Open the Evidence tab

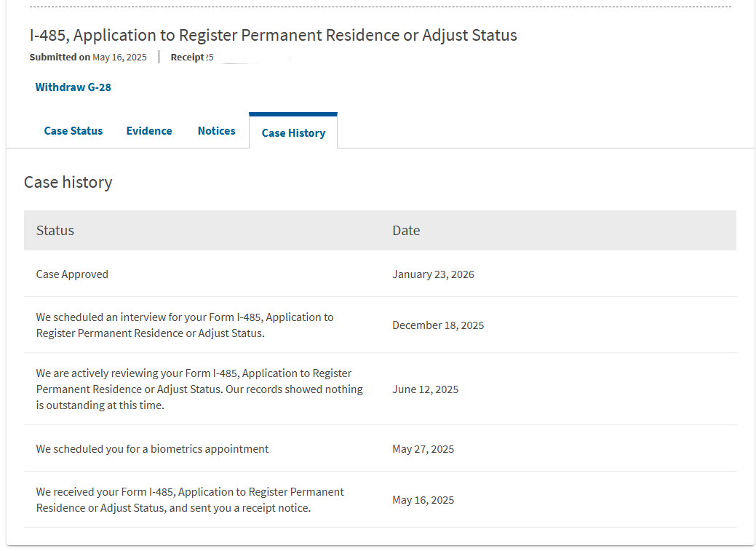(x=149, y=131)
